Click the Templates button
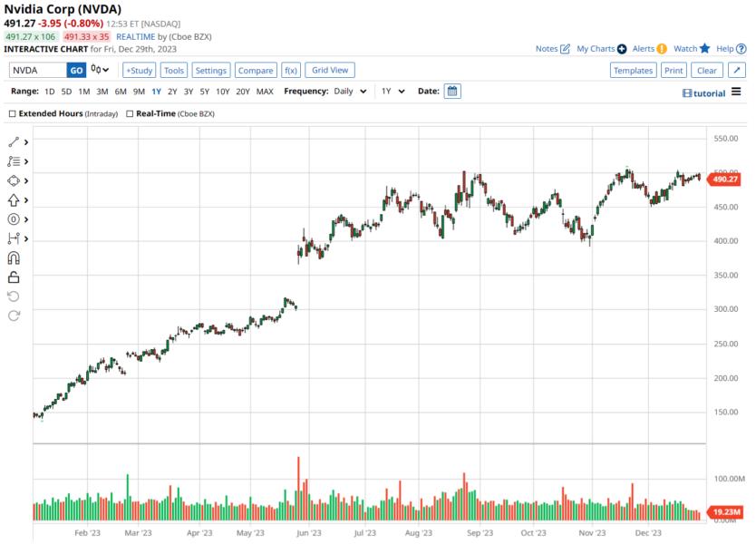The image size is (756, 544). click(x=634, y=70)
